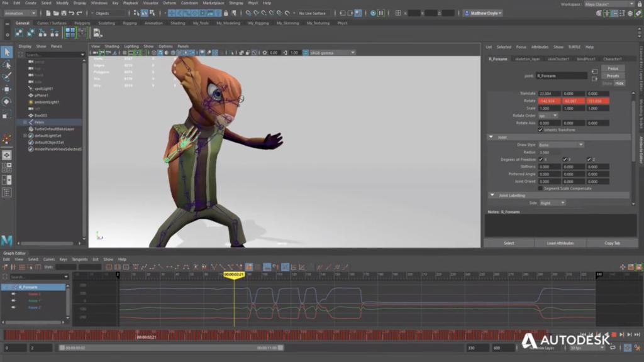Image resolution: width=644 pixels, height=362 pixels.
Task: Disable the Degrees of Freedom X checkbox
Action: tap(541, 159)
